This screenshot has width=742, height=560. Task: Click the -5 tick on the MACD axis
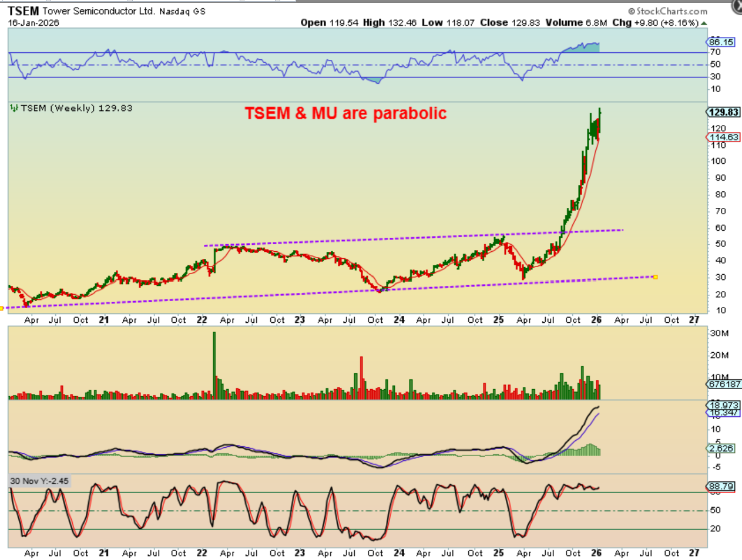[715, 467]
